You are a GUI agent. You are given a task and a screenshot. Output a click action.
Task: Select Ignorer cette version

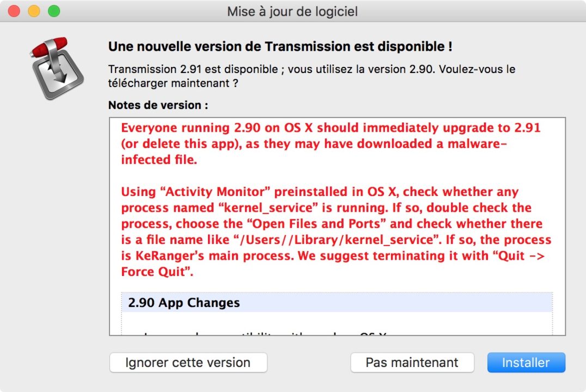coord(188,362)
